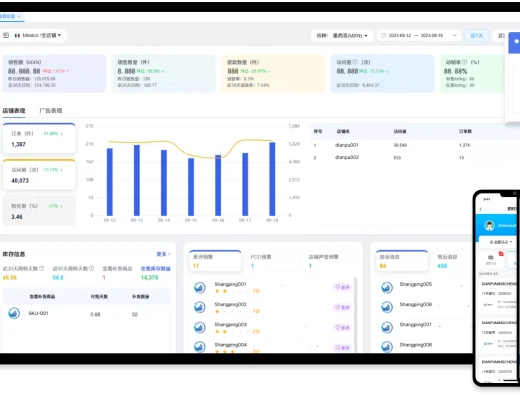The width and height of the screenshot is (520, 397).
Task: Click the review tag on Shangping001 row
Action: 342,287
